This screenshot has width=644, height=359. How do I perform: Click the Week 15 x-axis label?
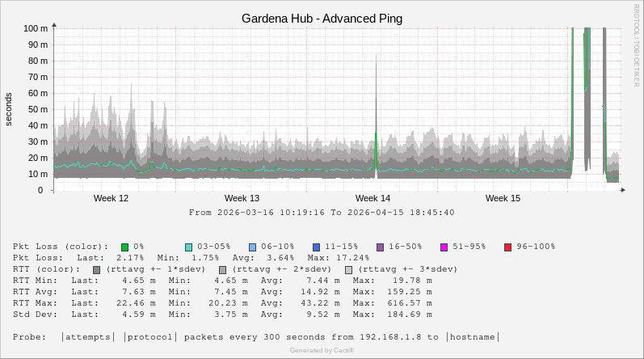click(x=503, y=198)
